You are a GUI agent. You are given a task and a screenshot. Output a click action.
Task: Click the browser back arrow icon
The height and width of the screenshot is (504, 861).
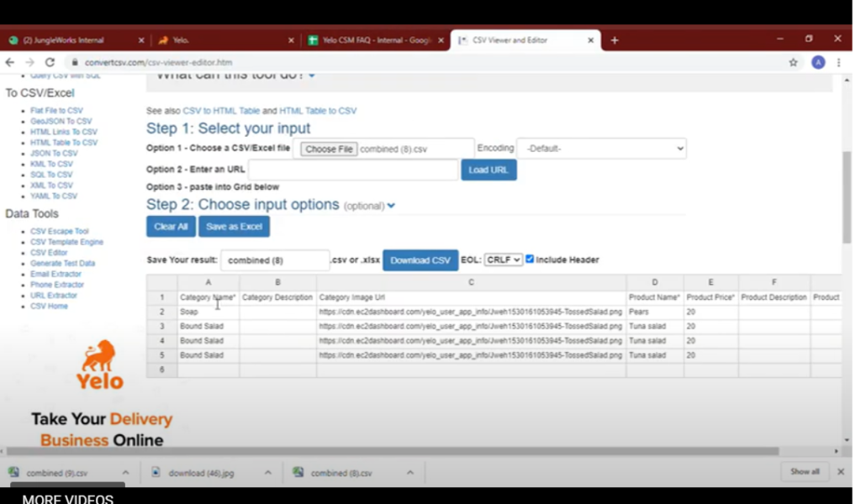[x=10, y=62]
